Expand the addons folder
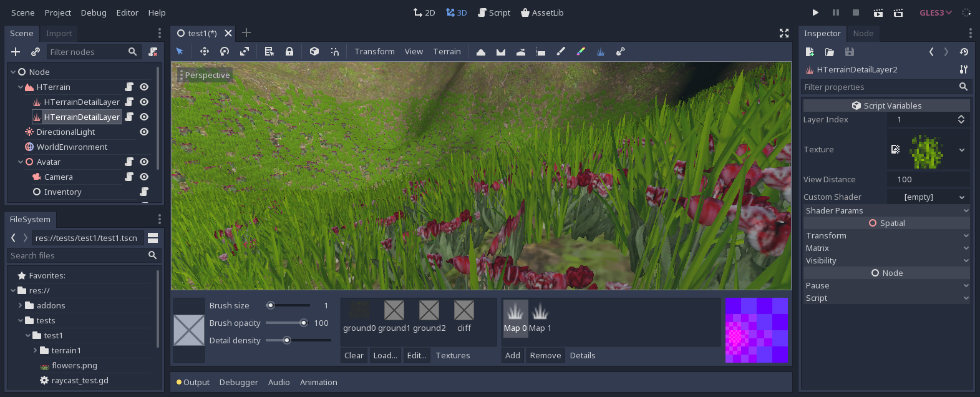 (x=21, y=305)
